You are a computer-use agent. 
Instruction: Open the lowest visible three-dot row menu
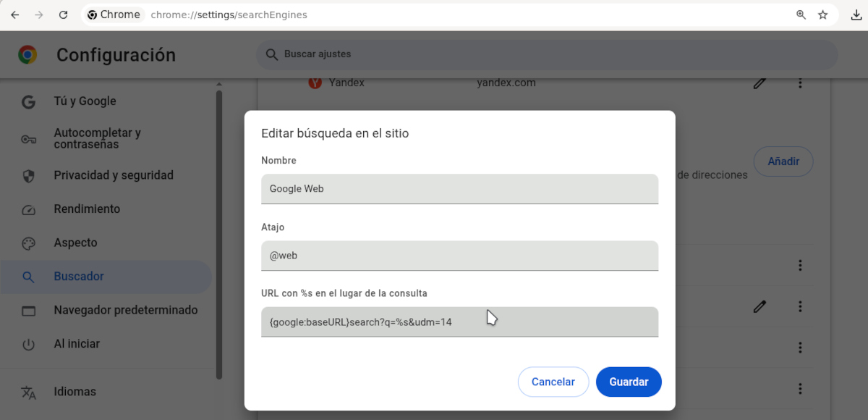pyautogui.click(x=800, y=388)
